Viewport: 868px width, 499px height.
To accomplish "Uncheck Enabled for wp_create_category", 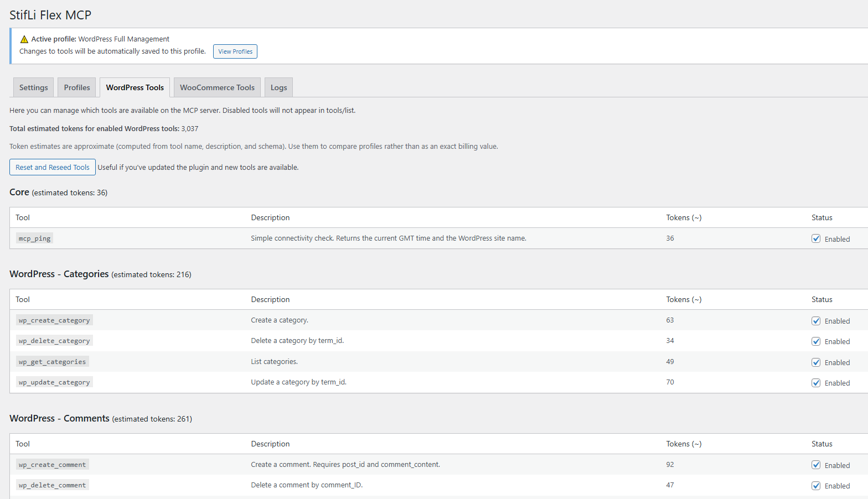I will 815,321.
